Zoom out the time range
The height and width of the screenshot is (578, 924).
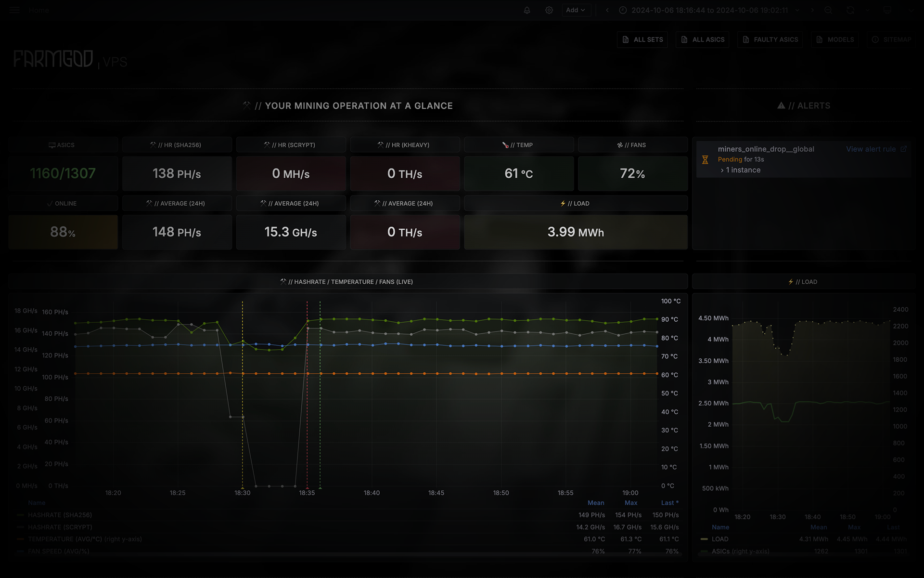828,10
